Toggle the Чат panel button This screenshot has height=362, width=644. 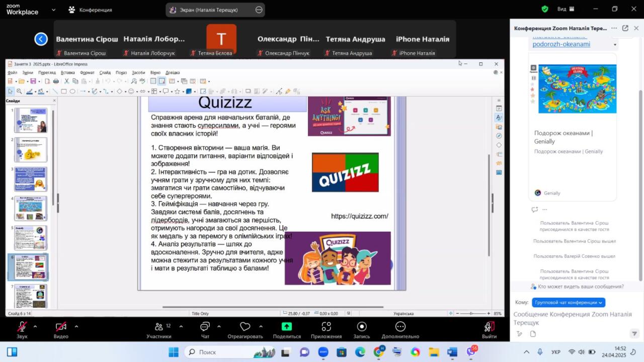(x=205, y=329)
